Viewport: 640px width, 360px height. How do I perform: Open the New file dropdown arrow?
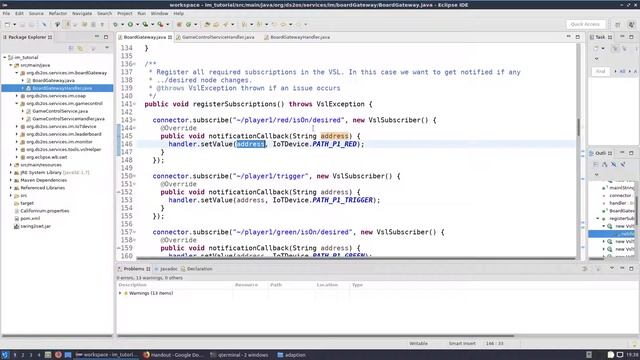coord(14,24)
